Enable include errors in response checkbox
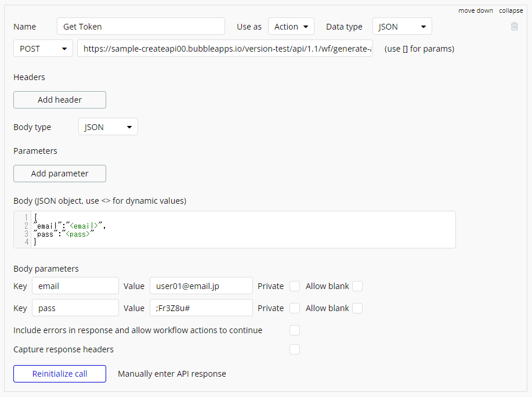The height and width of the screenshot is (397, 532). (295, 330)
